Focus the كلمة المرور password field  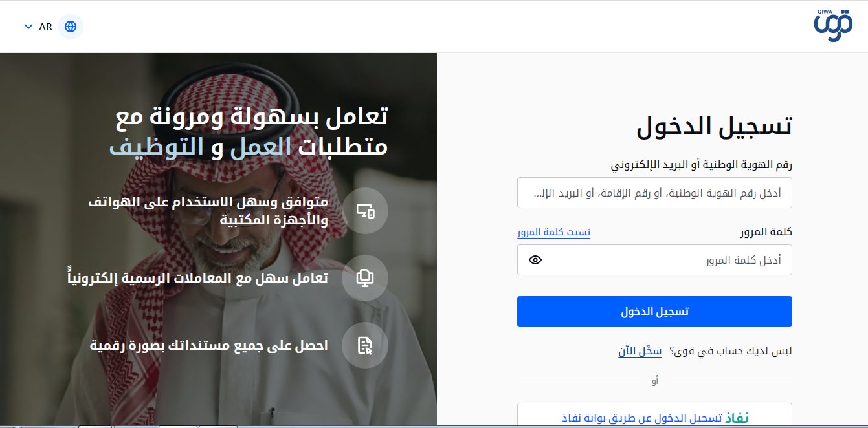(654, 260)
